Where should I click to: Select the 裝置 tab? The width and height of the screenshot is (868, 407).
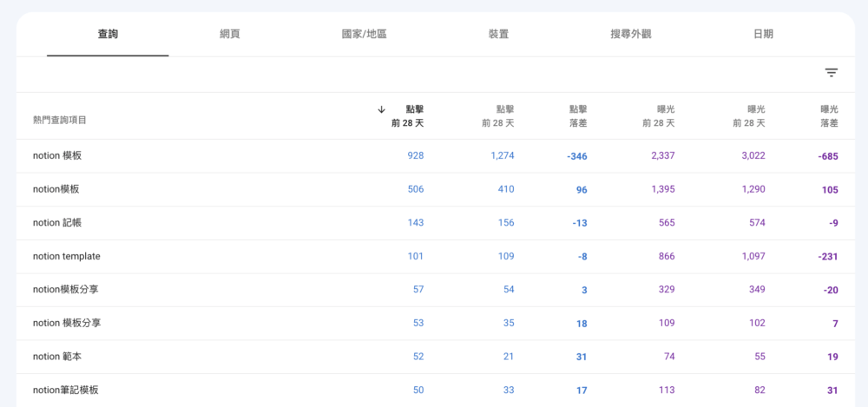coord(498,35)
